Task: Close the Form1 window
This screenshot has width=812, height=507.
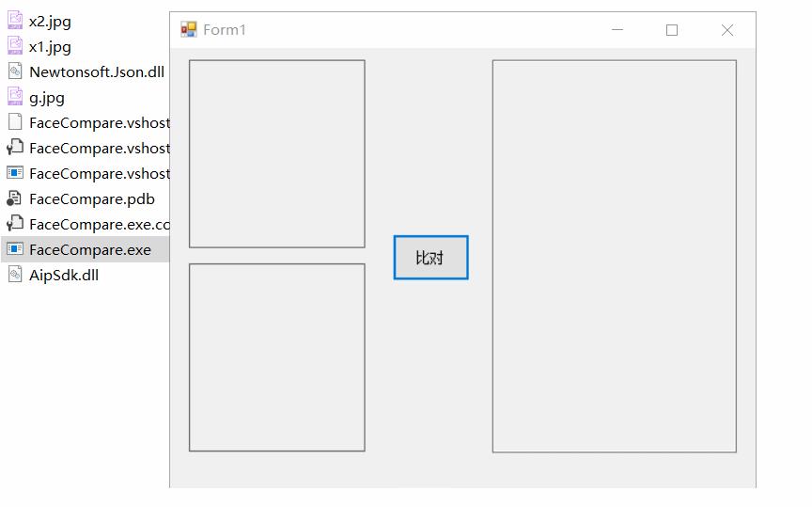Action: [x=726, y=30]
